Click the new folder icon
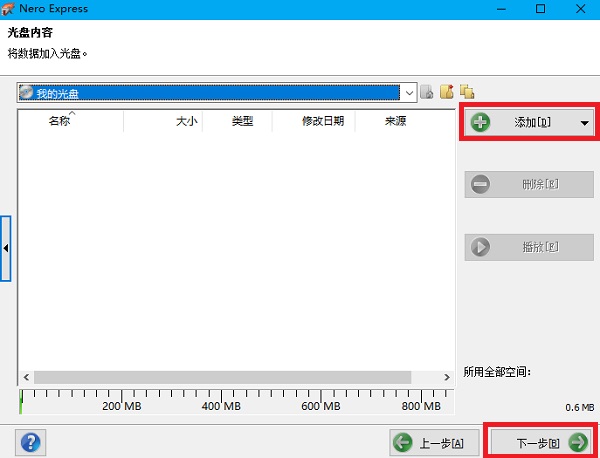Screen dimensions: 600x458 pyautogui.click(x=447, y=93)
